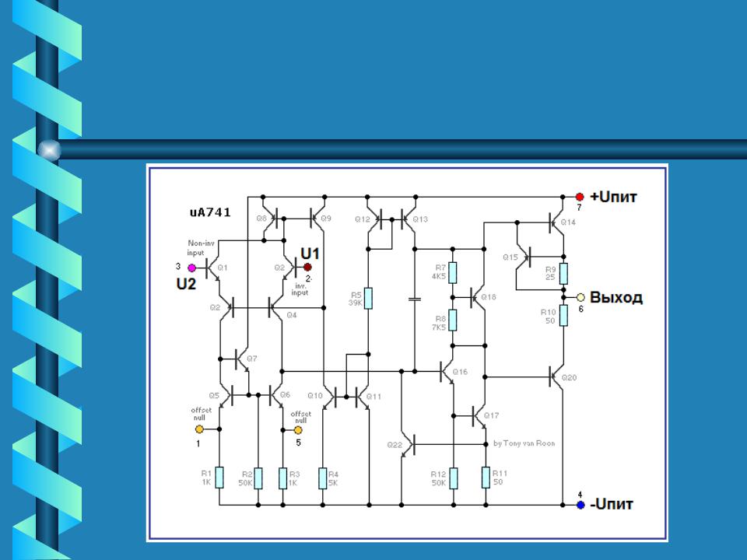Click the Q18 transistor label
747x560 pixels.
(489, 297)
